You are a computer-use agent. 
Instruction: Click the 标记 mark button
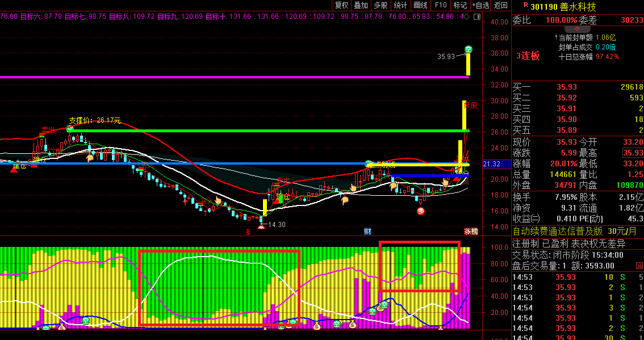click(x=460, y=5)
